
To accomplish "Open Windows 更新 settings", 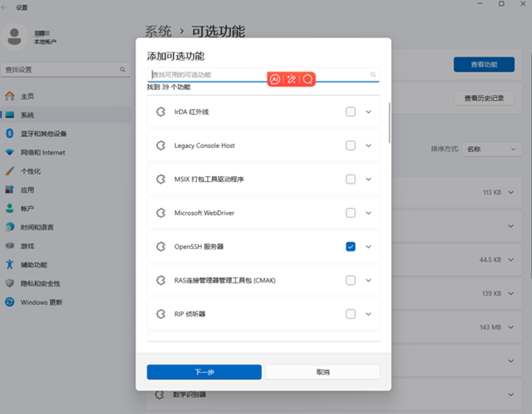I will [x=66, y=302].
